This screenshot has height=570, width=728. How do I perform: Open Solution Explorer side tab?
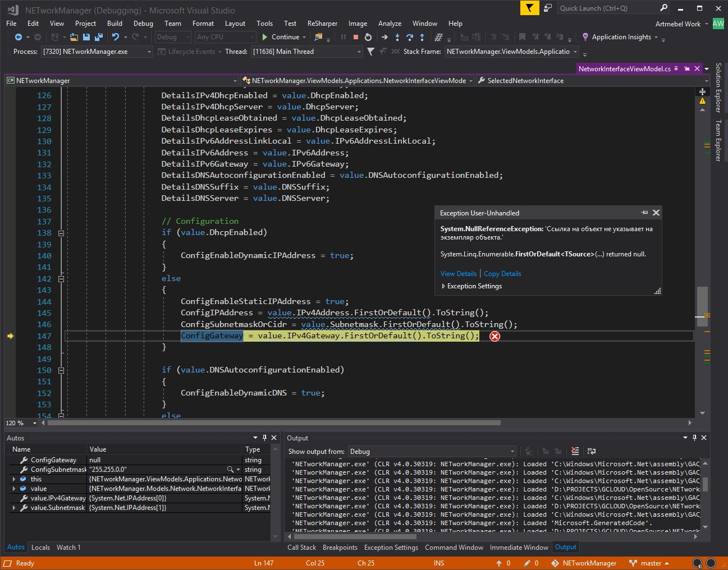718,88
